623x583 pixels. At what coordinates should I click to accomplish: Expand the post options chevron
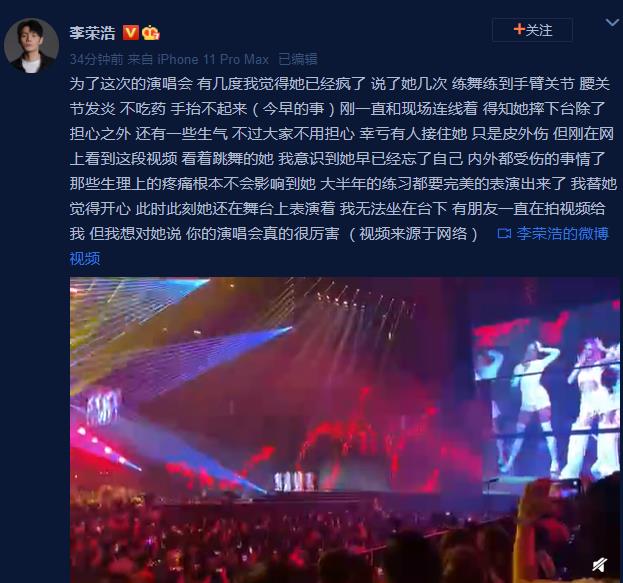click(x=612, y=22)
